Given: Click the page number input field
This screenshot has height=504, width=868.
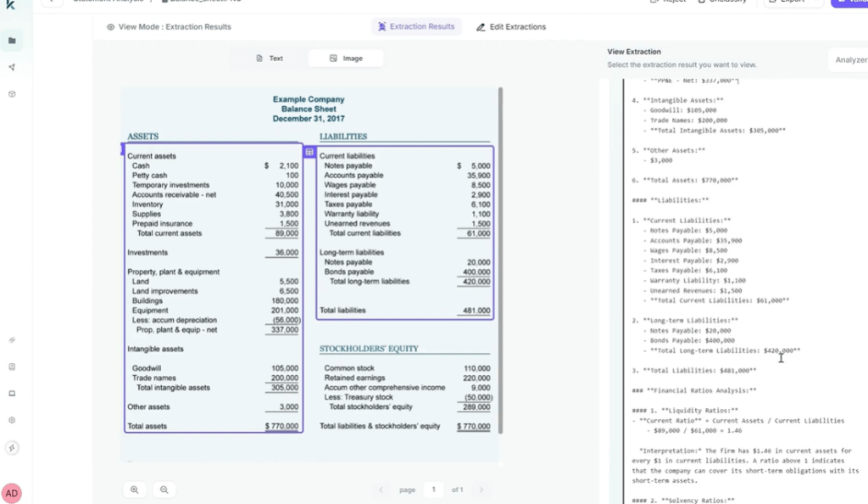Looking at the screenshot, I should point(433,490).
